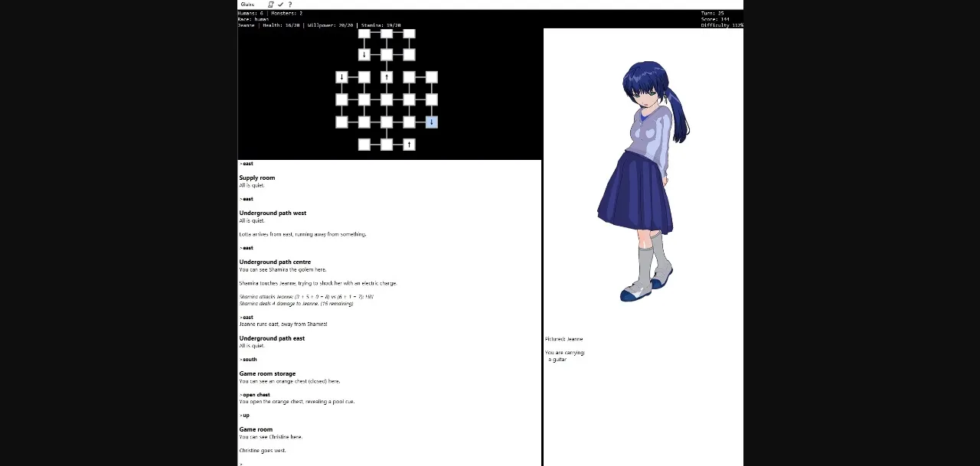Click the 'open chest' command line
This screenshot has height=466, width=980.
tap(256, 395)
